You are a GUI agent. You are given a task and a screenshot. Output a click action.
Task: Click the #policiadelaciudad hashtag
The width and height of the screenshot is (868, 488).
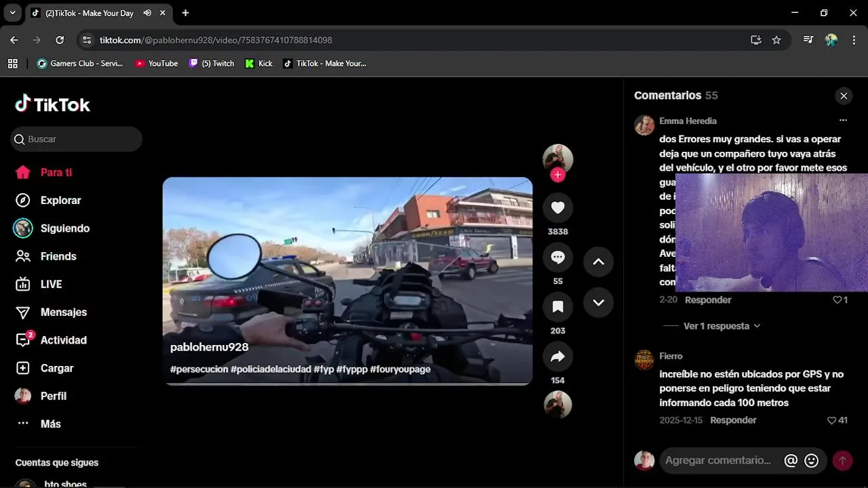pos(271,369)
